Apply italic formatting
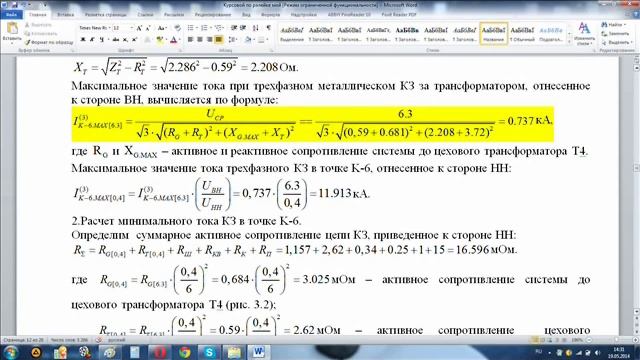 92,40
